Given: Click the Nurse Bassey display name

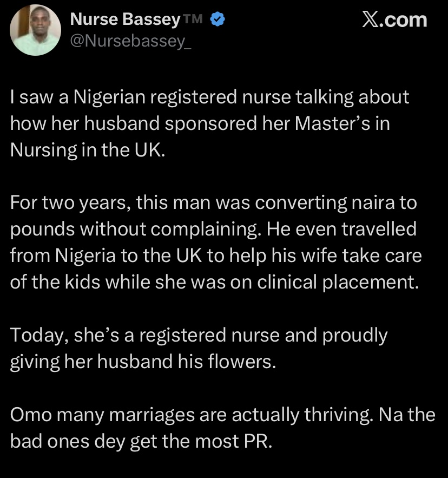Looking at the screenshot, I should [x=126, y=19].
